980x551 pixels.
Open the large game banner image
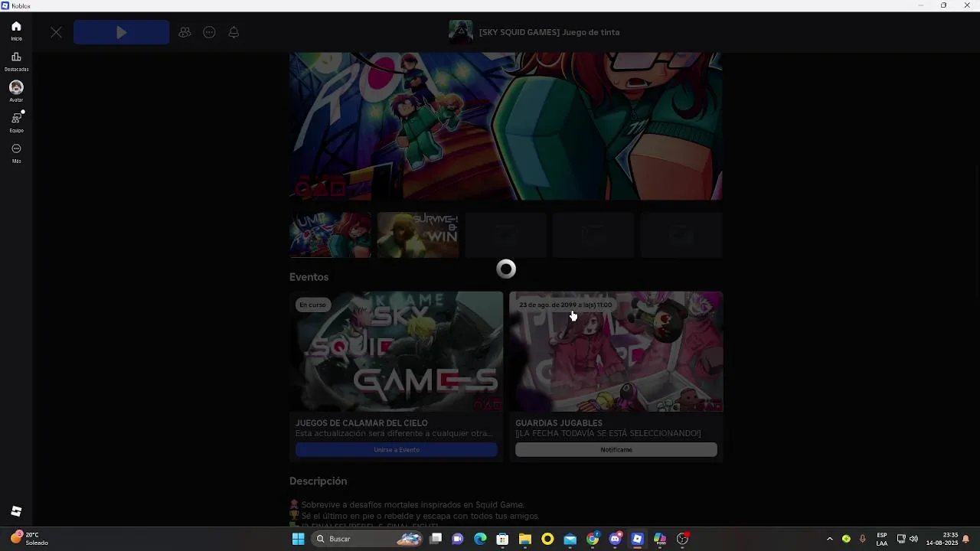pyautogui.click(x=505, y=126)
